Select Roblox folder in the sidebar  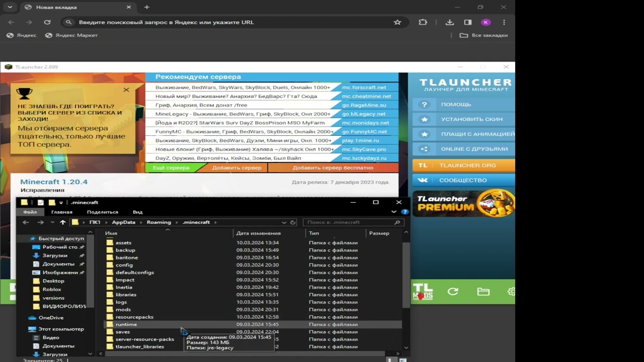pyautogui.click(x=51, y=289)
